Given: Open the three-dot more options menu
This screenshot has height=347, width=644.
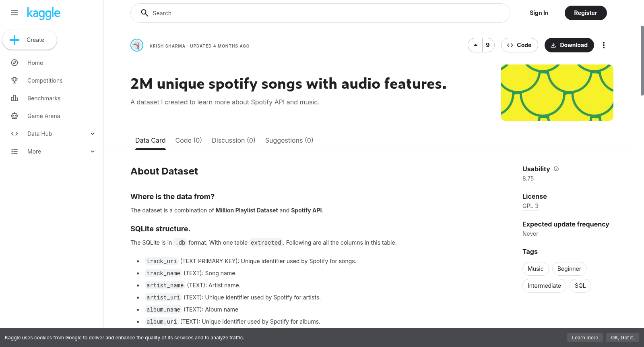Looking at the screenshot, I should [603, 45].
